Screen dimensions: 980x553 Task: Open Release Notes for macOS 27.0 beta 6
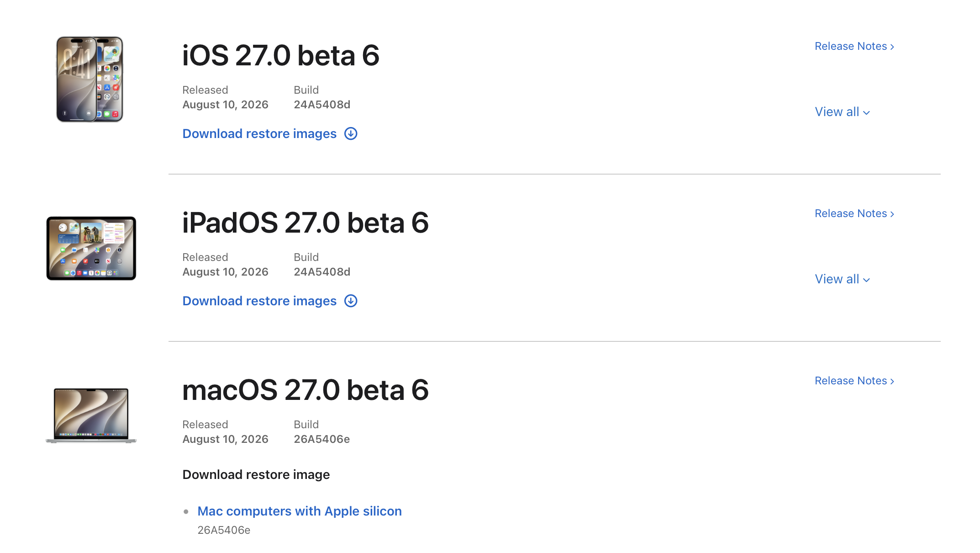tap(854, 381)
